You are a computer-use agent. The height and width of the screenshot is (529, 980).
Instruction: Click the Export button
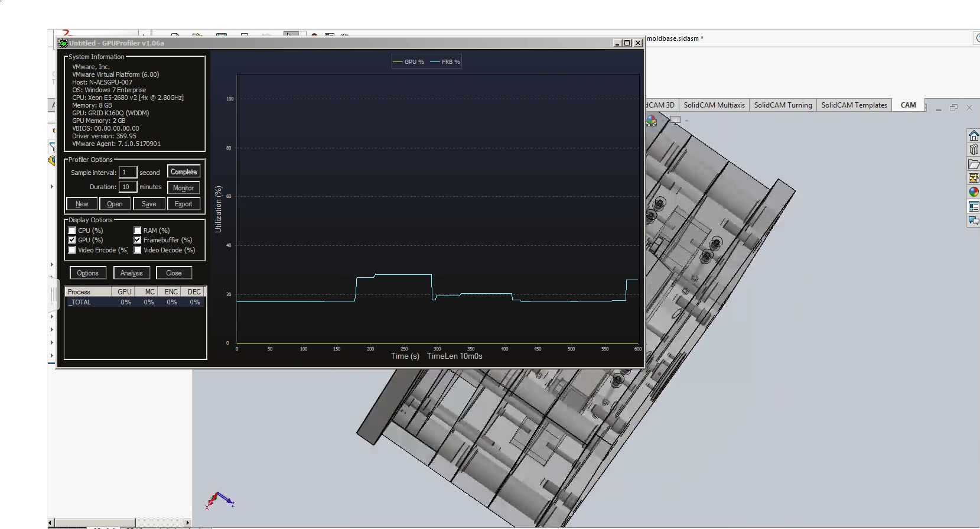pyautogui.click(x=184, y=204)
